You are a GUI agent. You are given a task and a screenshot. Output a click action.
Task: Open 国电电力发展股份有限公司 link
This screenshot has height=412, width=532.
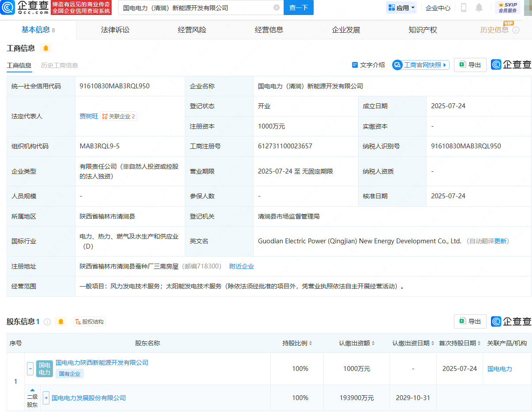89,398
